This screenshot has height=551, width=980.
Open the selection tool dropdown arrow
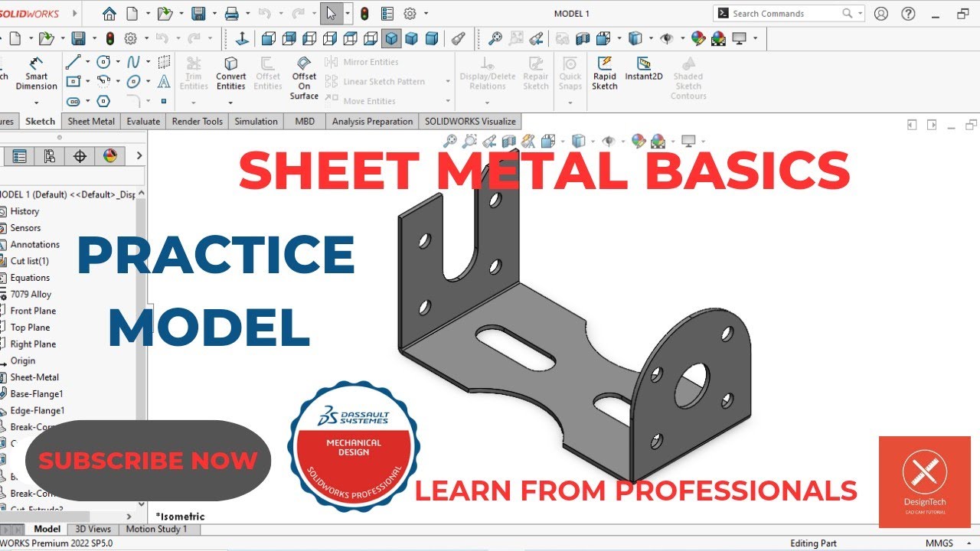[x=348, y=14]
